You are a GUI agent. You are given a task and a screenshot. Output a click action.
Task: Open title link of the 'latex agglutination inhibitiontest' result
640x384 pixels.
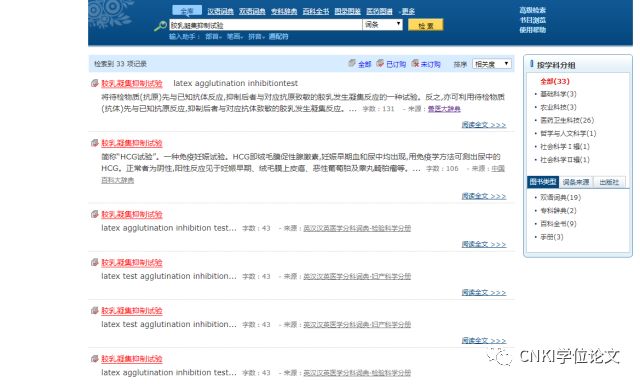tap(132, 84)
